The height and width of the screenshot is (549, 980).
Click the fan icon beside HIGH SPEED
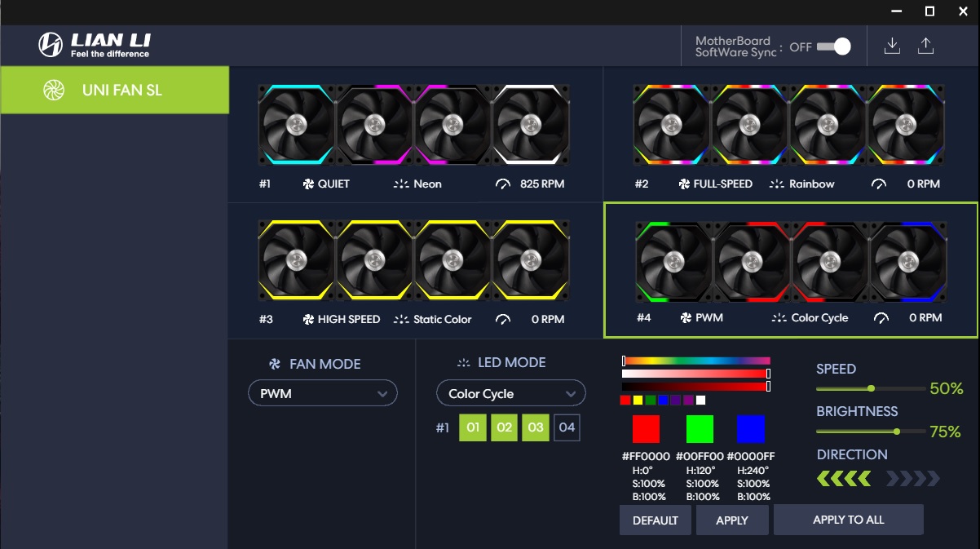(308, 320)
